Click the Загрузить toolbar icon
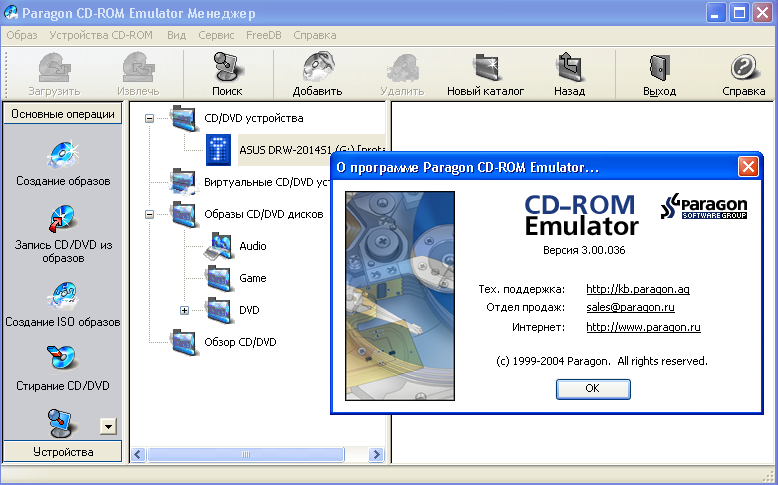This screenshot has height=485, width=778. pyautogui.click(x=55, y=68)
